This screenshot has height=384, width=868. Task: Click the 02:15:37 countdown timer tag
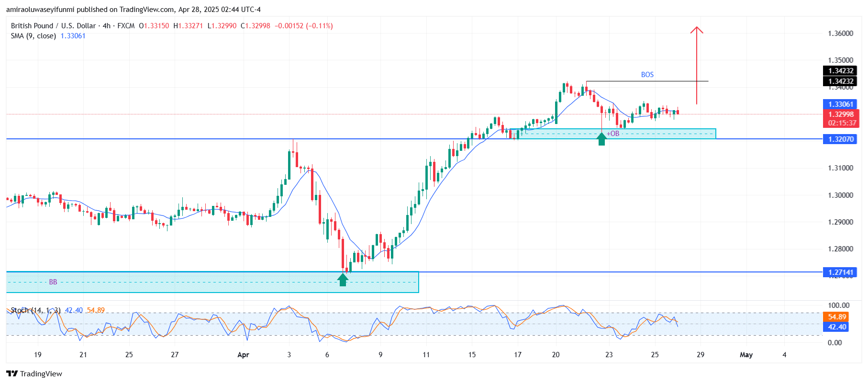click(x=841, y=123)
